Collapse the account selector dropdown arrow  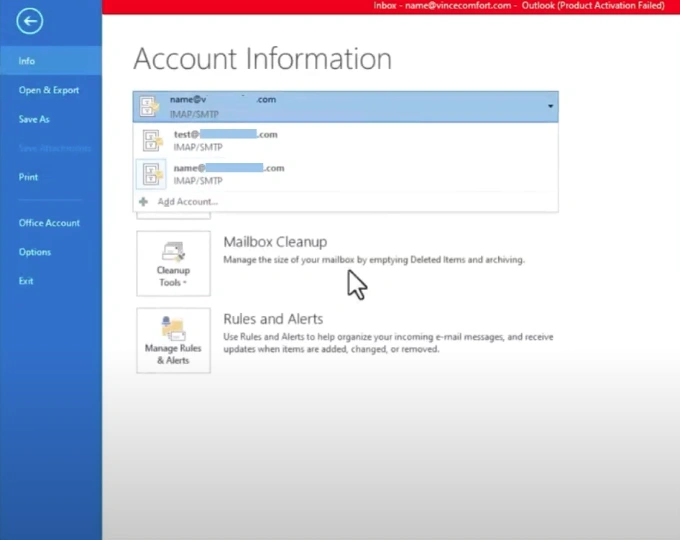click(x=550, y=106)
